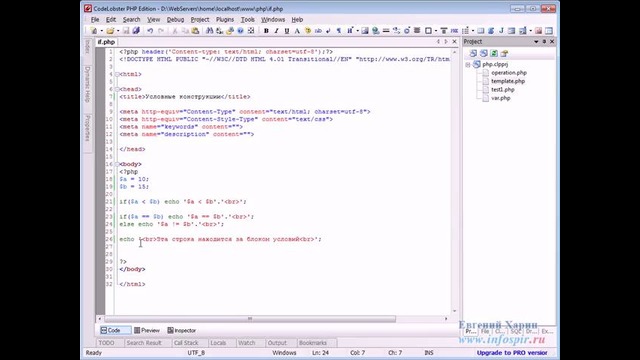
Task: Click the Cut scissors icon
Action: click(175, 31)
